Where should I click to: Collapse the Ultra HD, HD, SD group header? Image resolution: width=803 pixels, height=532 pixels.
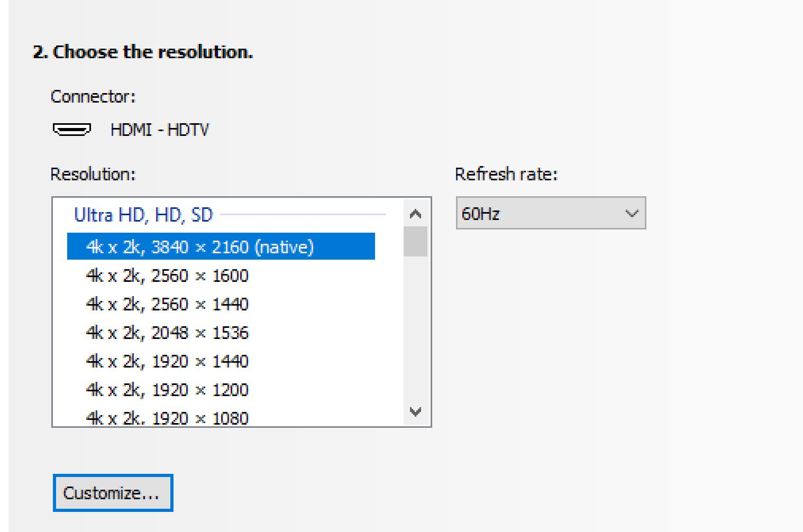pos(143,215)
